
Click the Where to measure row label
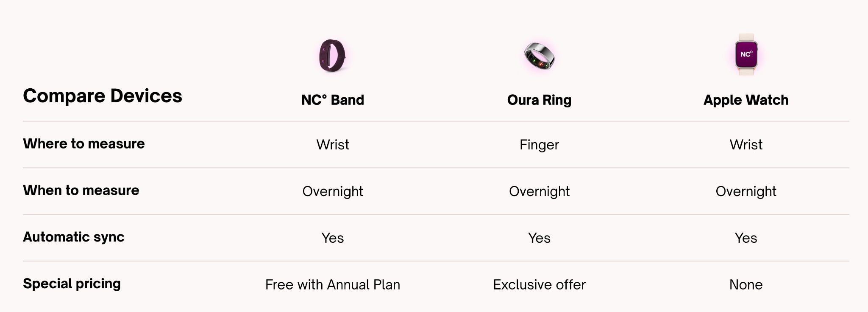pos(84,144)
